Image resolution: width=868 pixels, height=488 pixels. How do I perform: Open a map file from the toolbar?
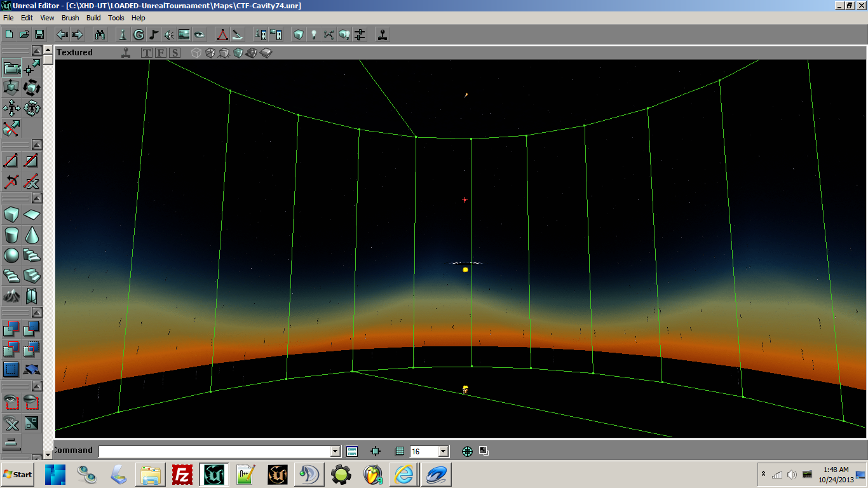coord(24,34)
